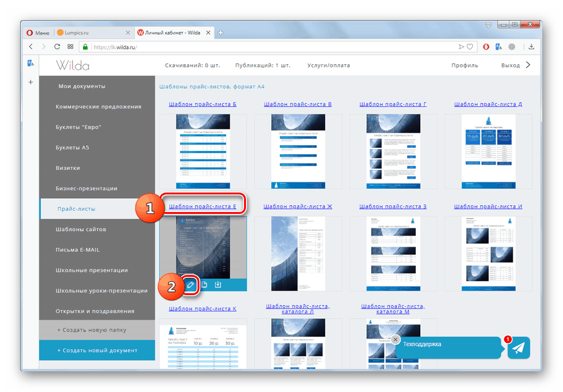
Task: Open the Speed Dial grid icon
Action: [x=70, y=47]
